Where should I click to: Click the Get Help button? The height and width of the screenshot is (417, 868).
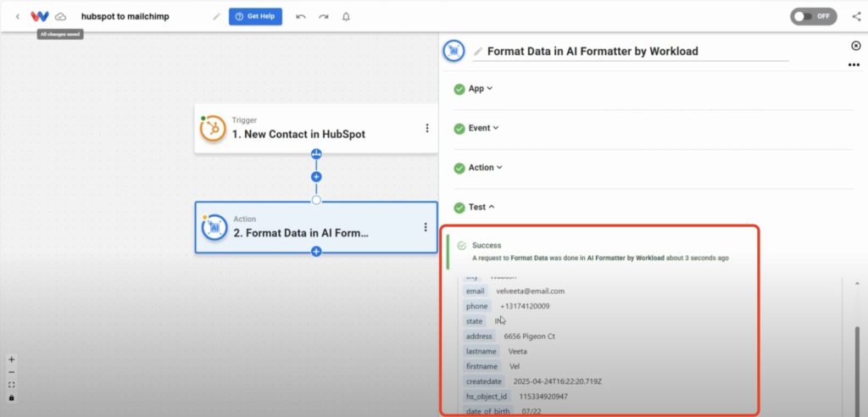(255, 17)
